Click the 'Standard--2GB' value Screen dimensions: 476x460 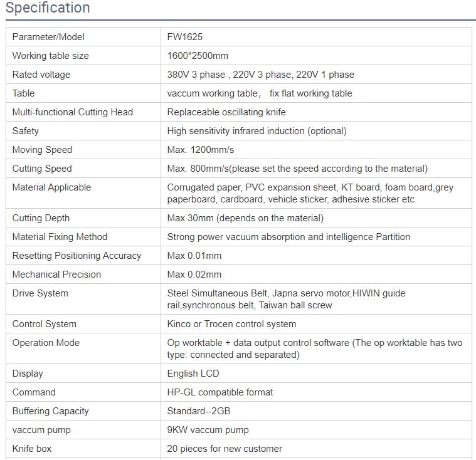pos(199,411)
